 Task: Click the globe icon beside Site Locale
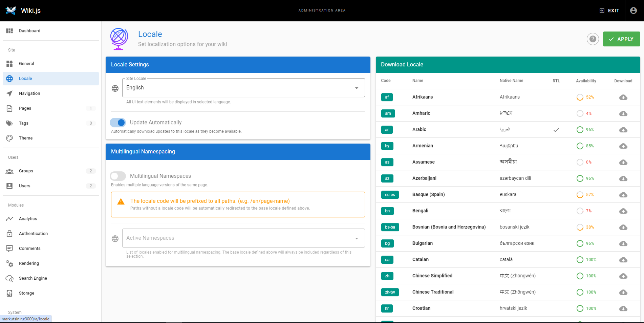coord(115,88)
